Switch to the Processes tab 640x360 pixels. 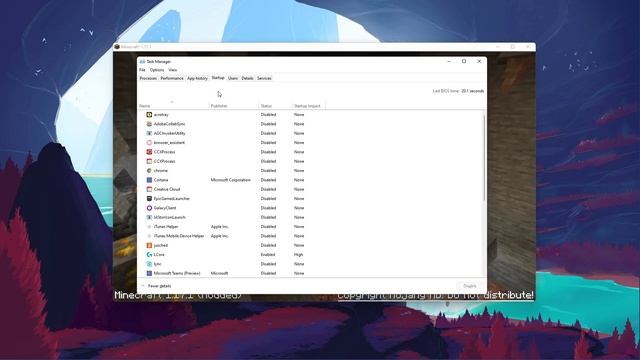click(x=148, y=78)
